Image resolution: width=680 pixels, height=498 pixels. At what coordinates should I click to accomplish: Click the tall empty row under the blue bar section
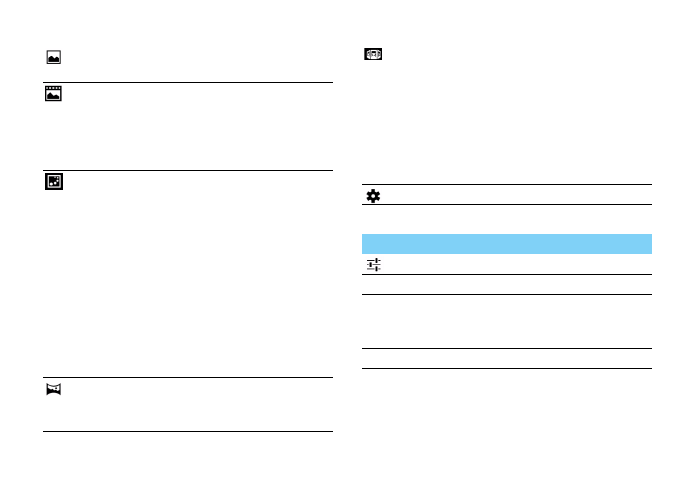[506, 321]
